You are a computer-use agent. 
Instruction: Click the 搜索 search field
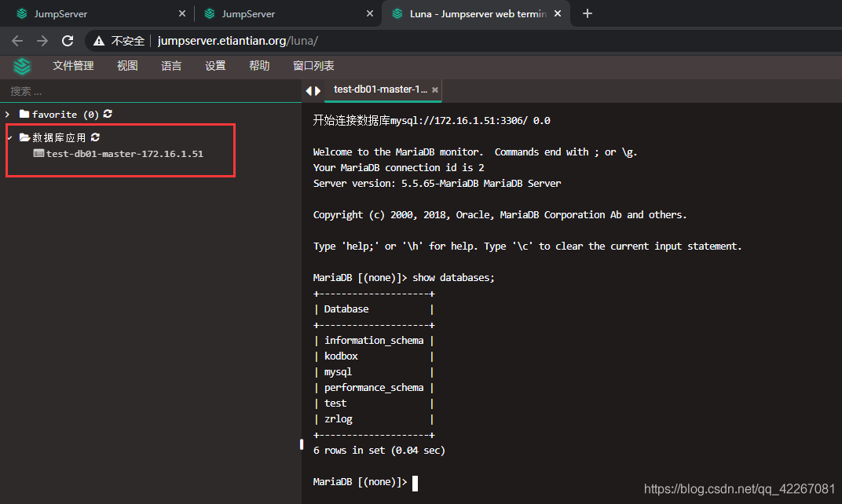150,91
